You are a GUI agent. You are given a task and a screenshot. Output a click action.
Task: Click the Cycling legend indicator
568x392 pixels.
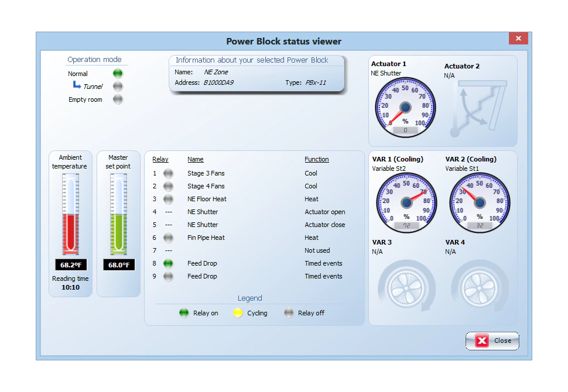tap(238, 312)
